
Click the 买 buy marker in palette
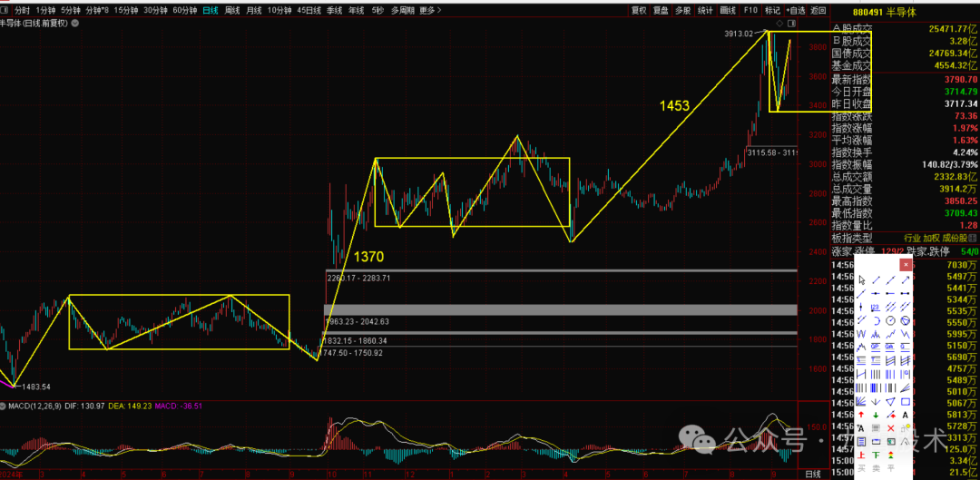pos(861,468)
